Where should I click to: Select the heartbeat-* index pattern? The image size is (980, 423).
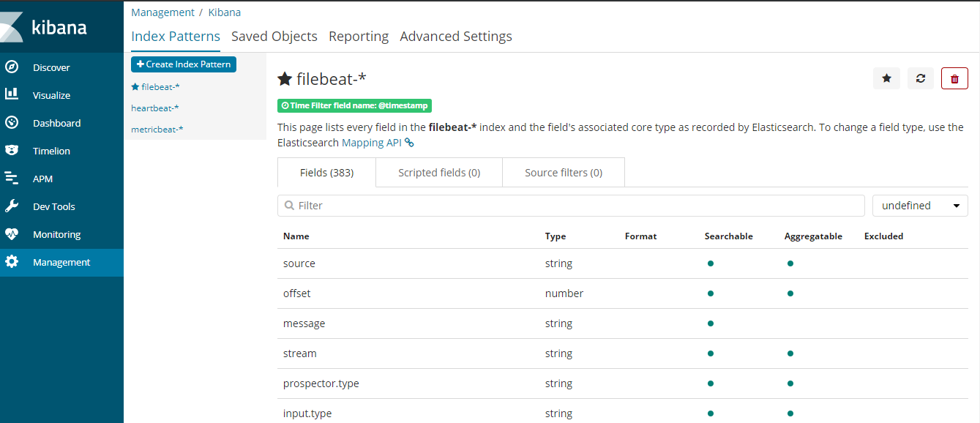tap(155, 108)
